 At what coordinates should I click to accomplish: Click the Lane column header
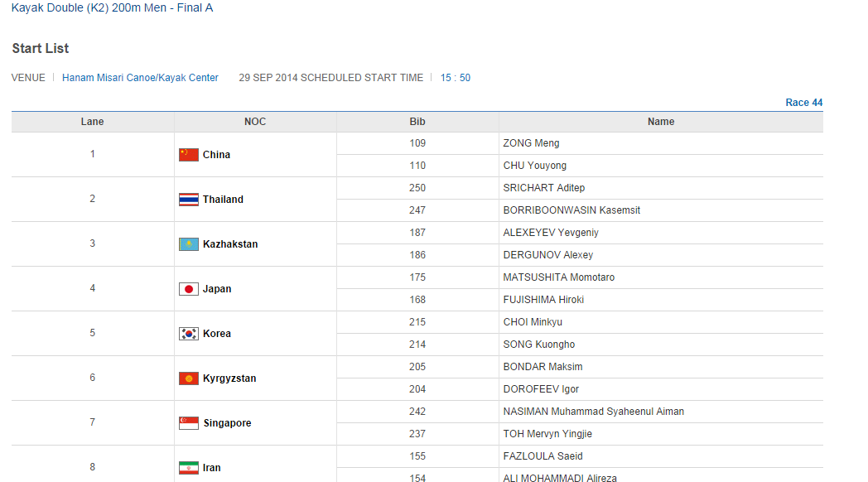click(93, 122)
